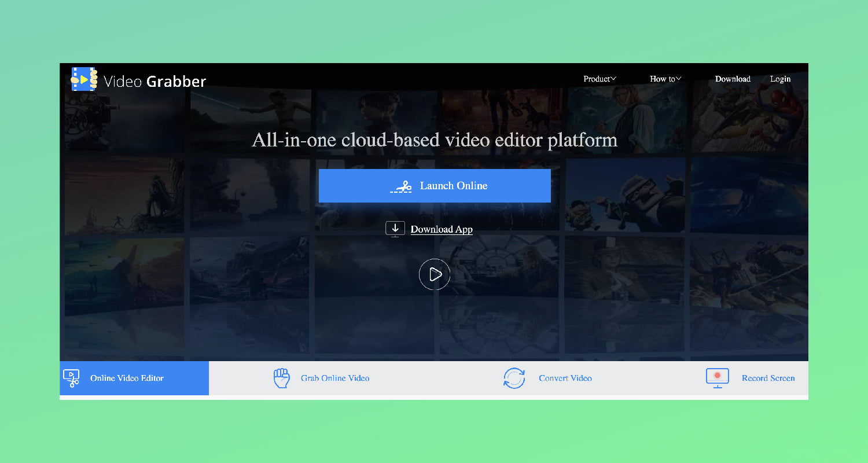Click the scissors icon in Launch Online

pos(401,186)
